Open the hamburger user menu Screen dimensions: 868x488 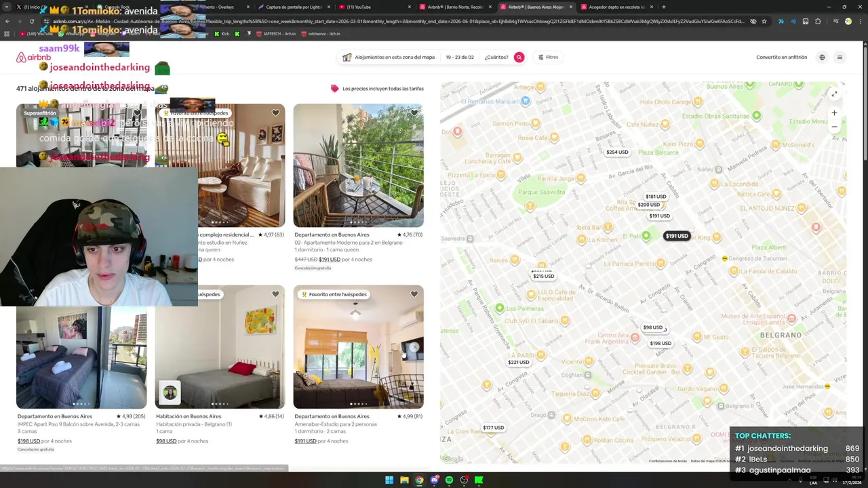840,57
